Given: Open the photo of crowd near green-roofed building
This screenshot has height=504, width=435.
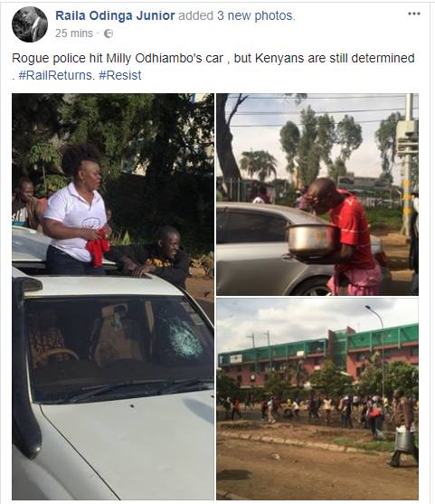Looking at the screenshot, I should tap(317, 398).
